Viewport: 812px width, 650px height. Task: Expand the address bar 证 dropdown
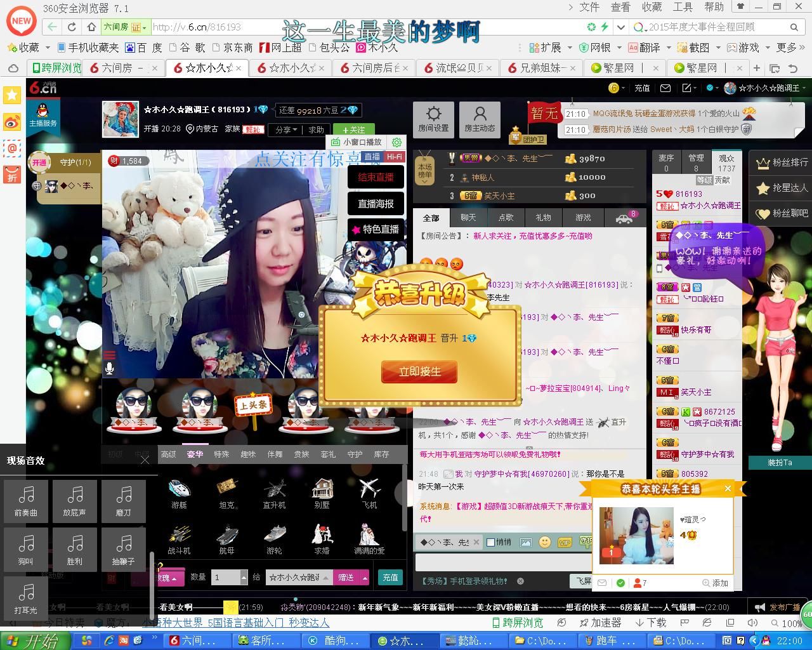pos(140,27)
